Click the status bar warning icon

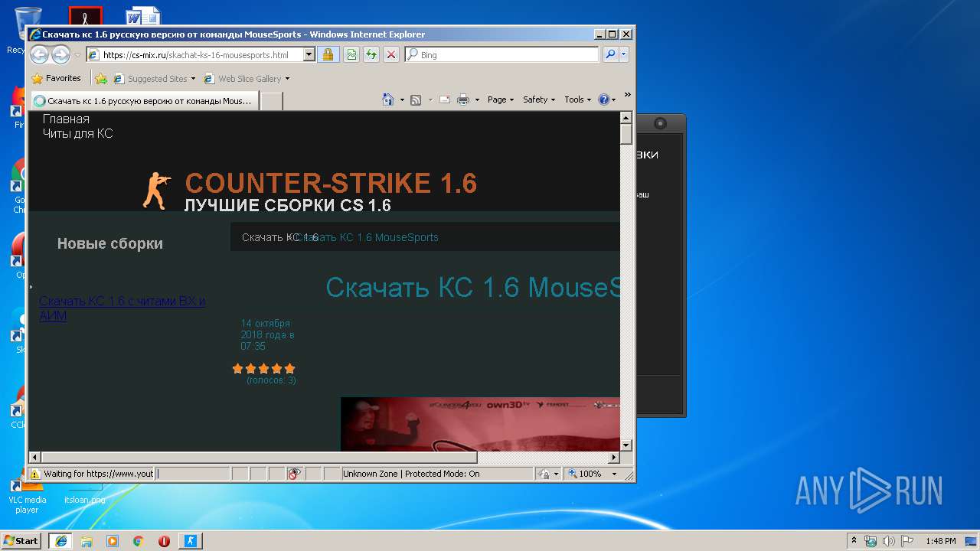[x=34, y=474]
